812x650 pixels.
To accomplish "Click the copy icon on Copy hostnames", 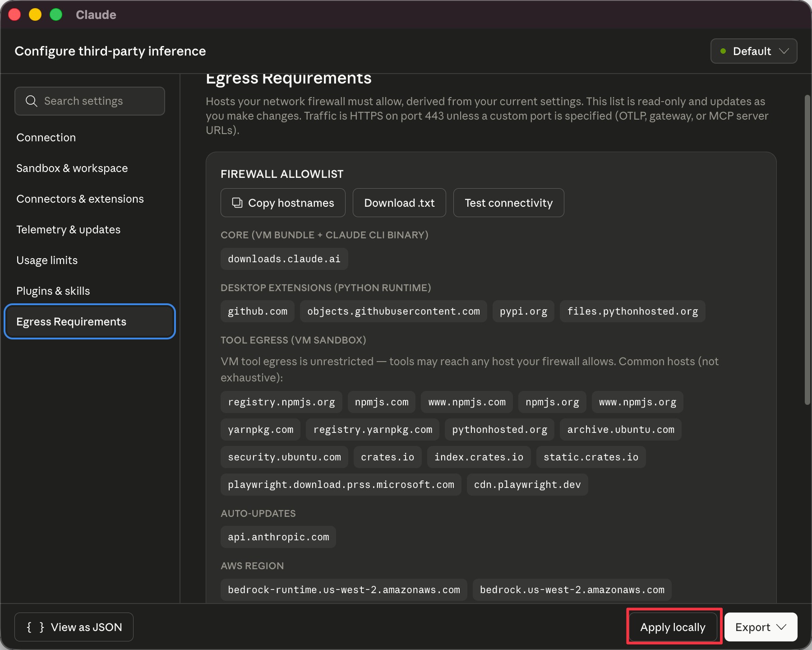I will click(237, 203).
